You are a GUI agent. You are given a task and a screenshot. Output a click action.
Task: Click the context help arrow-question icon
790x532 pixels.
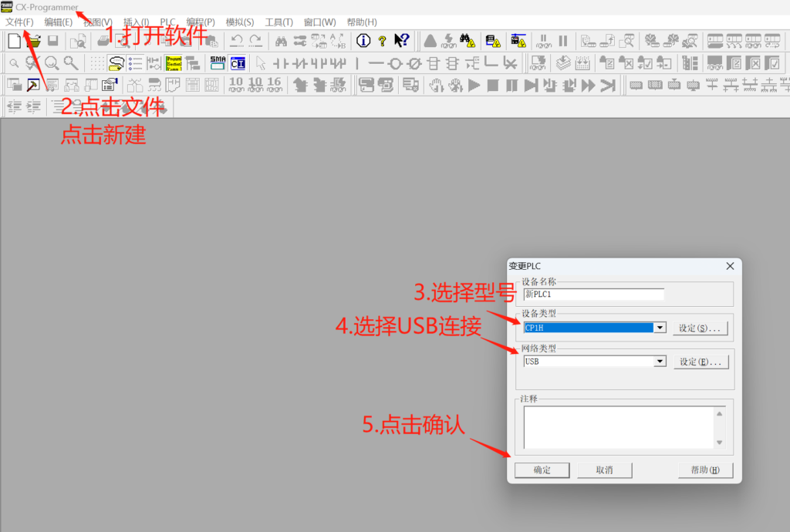point(401,41)
